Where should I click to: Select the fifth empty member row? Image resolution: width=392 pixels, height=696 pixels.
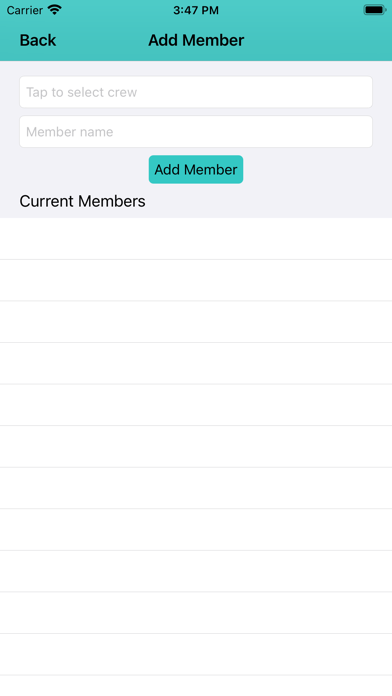click(196, 405)
